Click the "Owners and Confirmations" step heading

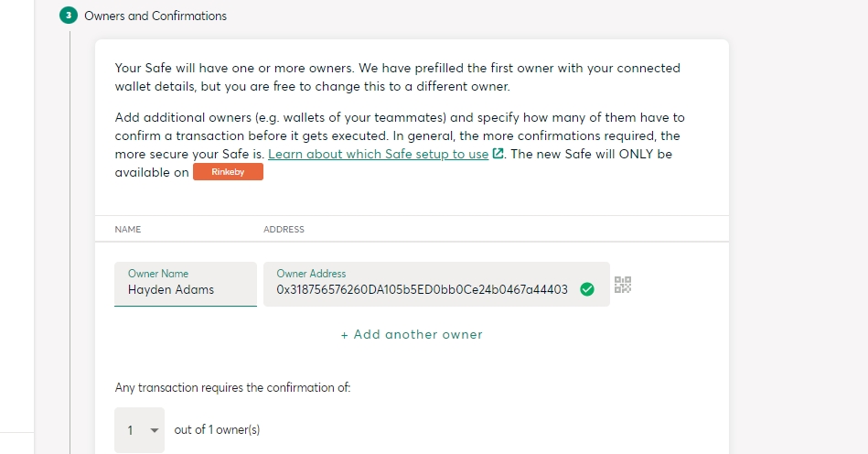(155, 16)
